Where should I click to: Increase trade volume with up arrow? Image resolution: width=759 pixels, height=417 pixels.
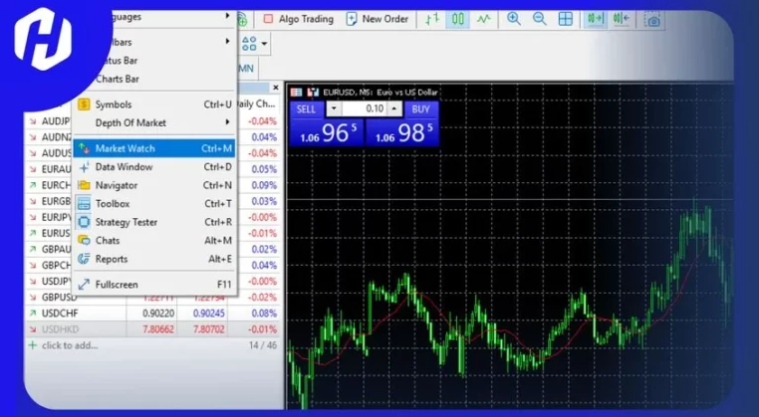tap(395, 109)
